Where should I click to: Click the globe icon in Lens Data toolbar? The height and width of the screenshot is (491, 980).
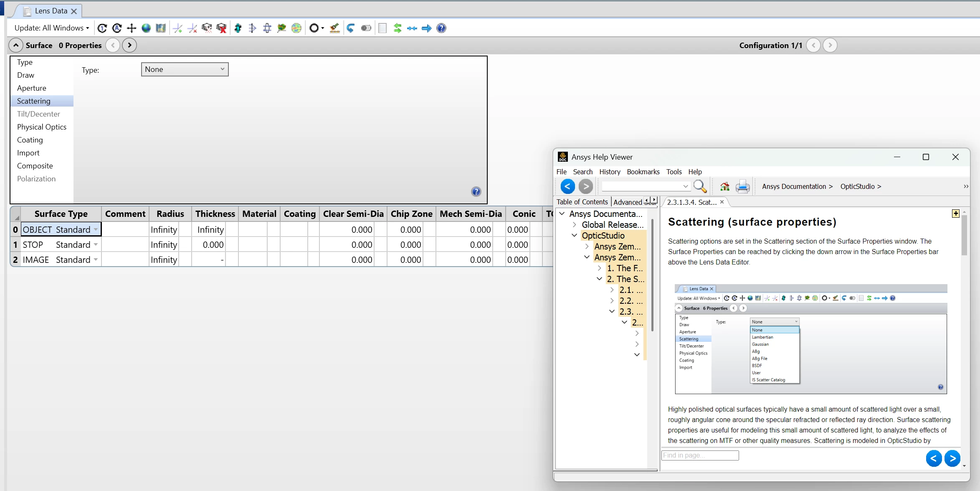[146, 28]
